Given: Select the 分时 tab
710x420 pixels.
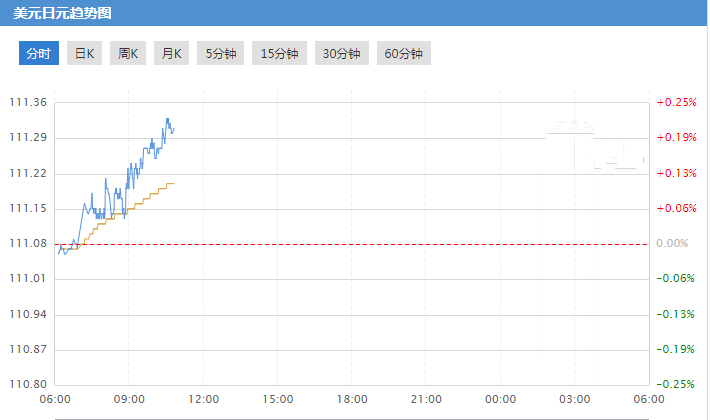Looking at the screenshot, I should tap(39, 54).
